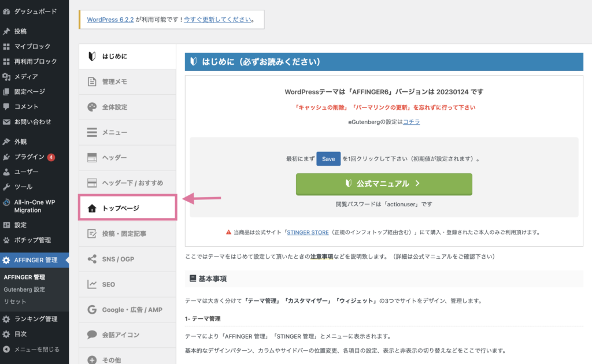
Task: Click the ポチップ管理 paw icon
Action: [6, 240]
